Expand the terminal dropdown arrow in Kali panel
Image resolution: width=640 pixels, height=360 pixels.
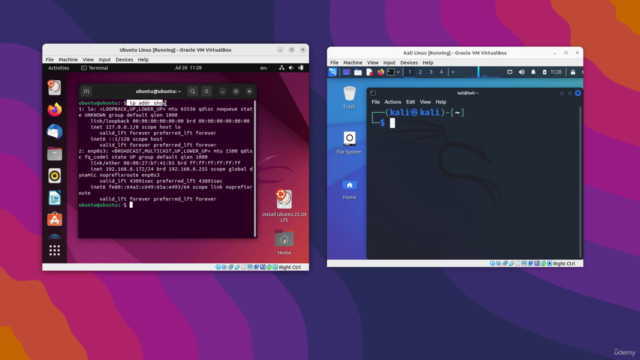coord(398,72)
